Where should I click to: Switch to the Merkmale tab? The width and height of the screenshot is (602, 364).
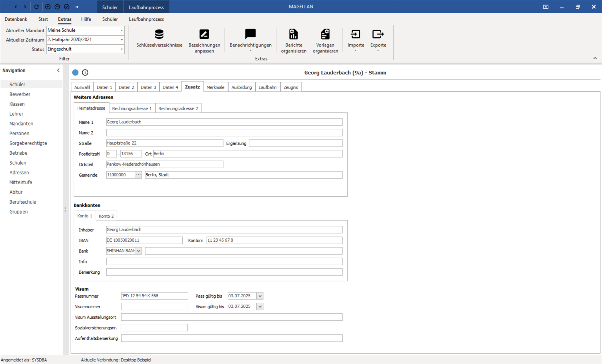click(215, 87)
